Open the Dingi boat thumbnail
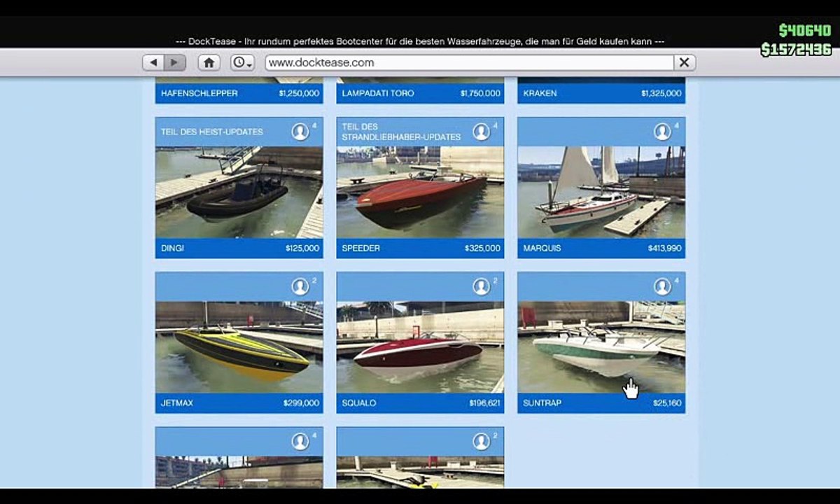This screenshot has height=504, width=840. point(239,192)
